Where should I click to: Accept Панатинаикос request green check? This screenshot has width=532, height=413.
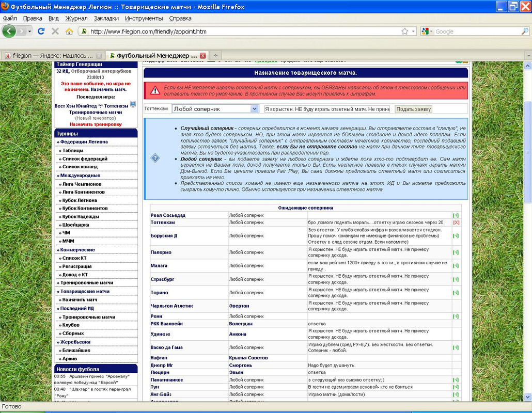[456, 380]
